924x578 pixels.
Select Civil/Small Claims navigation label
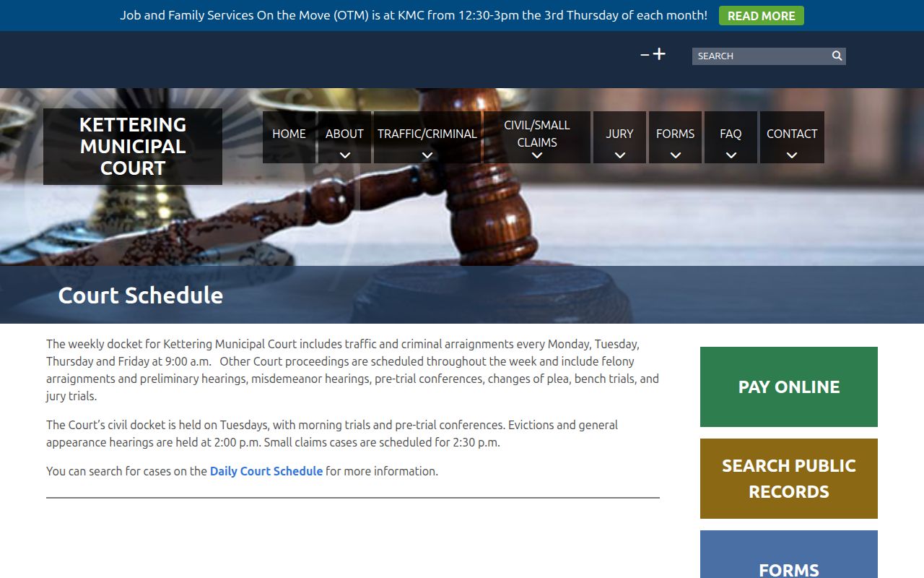537,134
